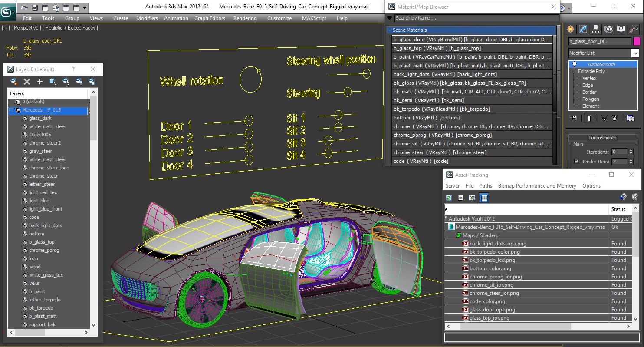
Task: Click Remove Modifier trash icon
Action: point(614,118)
